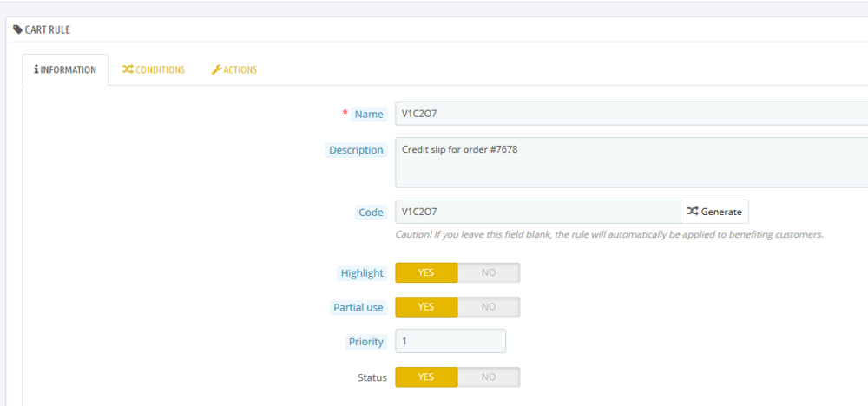Set Highlight toggle to YES

tap(426, 272)
